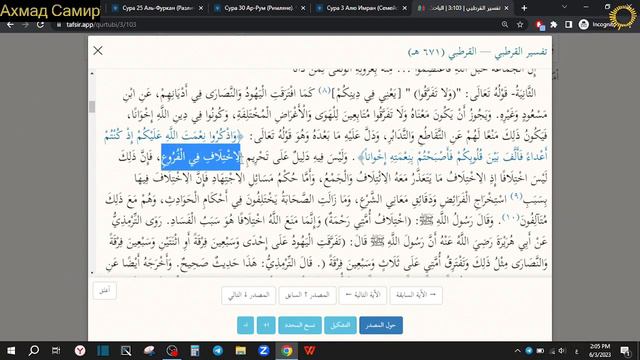The image size is (640, 360).
Task: Click the browser Forward arrow
Action: coord(25,24)
